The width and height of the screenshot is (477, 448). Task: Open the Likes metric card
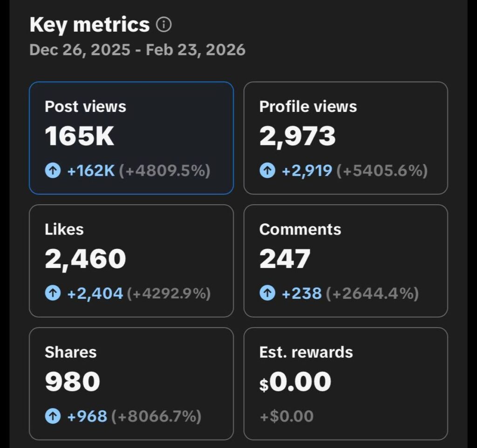tap(131, 261)
